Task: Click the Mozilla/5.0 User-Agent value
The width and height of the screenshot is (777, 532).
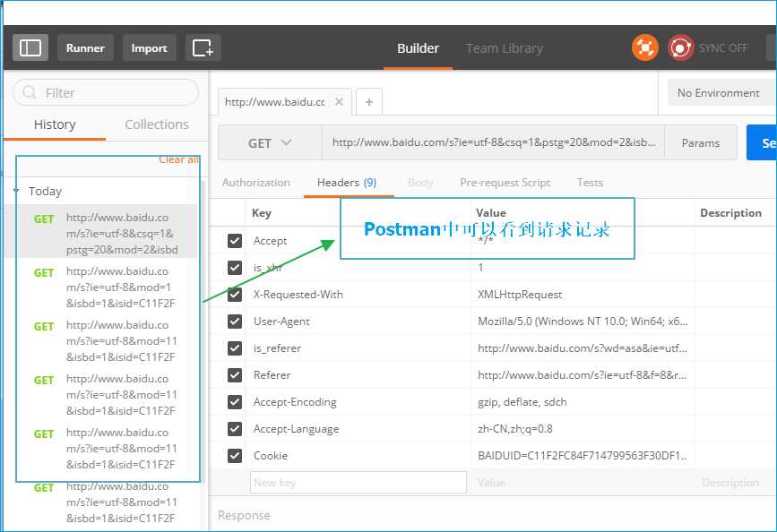Action: [583, 322]
